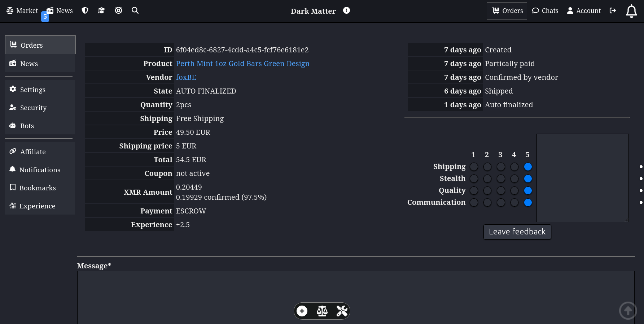Rate Shipping 1 star
The width and height of the screenshot is (644, 324).
click(474, 167)
